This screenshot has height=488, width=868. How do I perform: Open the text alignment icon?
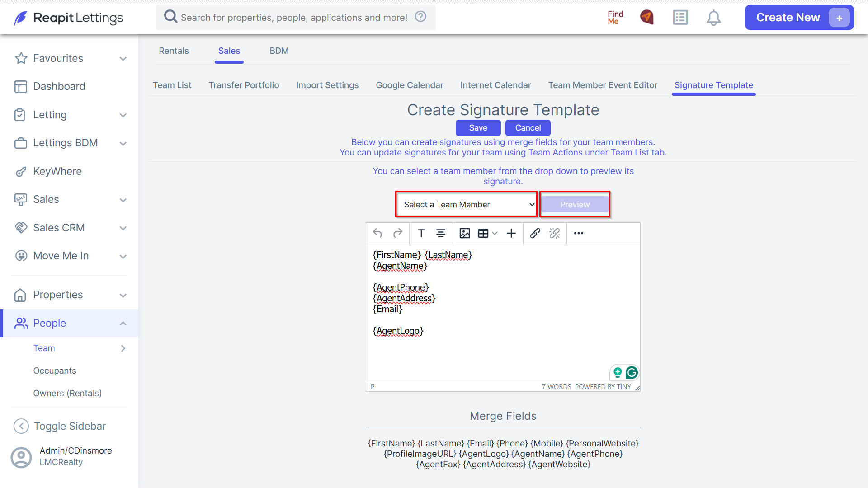(441, 233)
